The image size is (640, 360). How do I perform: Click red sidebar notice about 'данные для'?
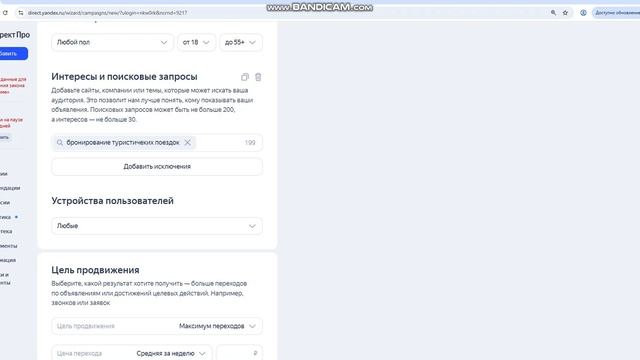tap(13, 85)
